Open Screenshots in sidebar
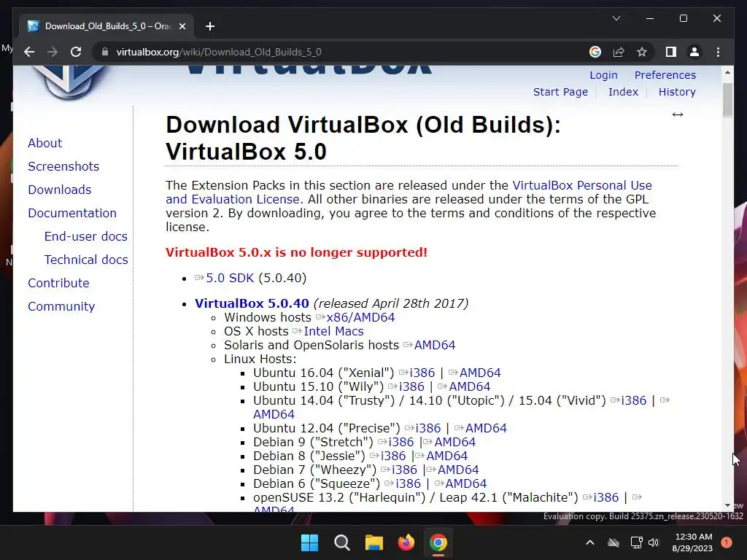Viewport: 747px width, 560px height. point(63,166)
